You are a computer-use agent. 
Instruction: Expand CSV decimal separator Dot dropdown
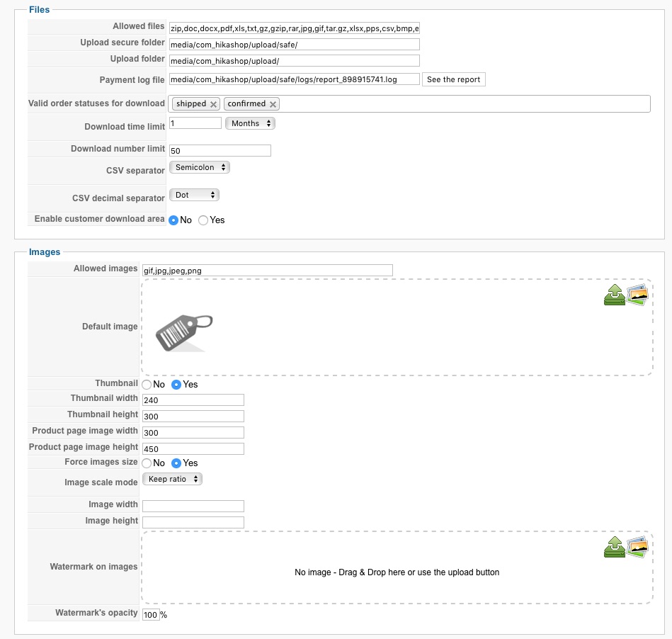click(x=194, y=195)
